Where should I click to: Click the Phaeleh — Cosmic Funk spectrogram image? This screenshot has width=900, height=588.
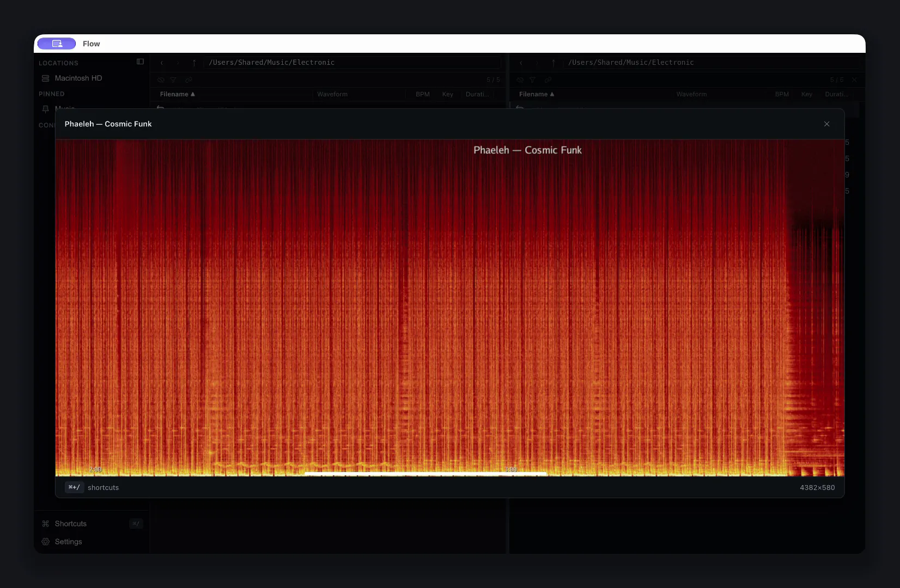(x=450, y=308)
